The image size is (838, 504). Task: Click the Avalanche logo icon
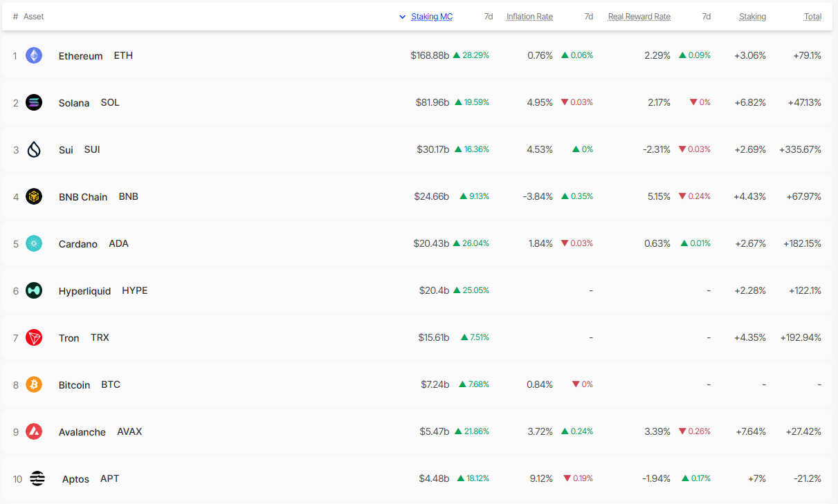(34, 431)
